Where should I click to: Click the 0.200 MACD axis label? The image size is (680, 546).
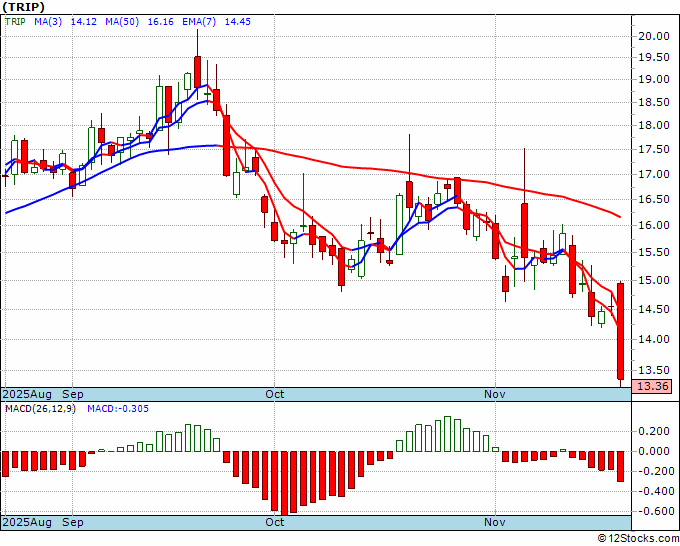[x=654, y=432]
